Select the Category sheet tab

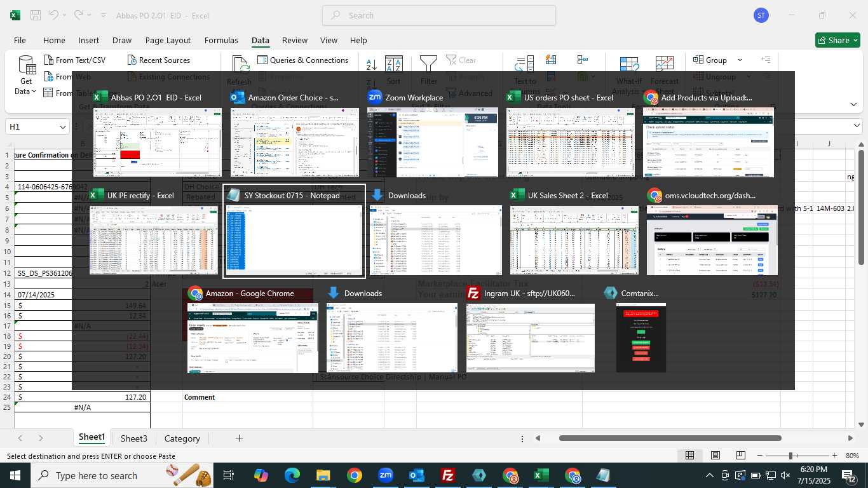coord(182,438)
